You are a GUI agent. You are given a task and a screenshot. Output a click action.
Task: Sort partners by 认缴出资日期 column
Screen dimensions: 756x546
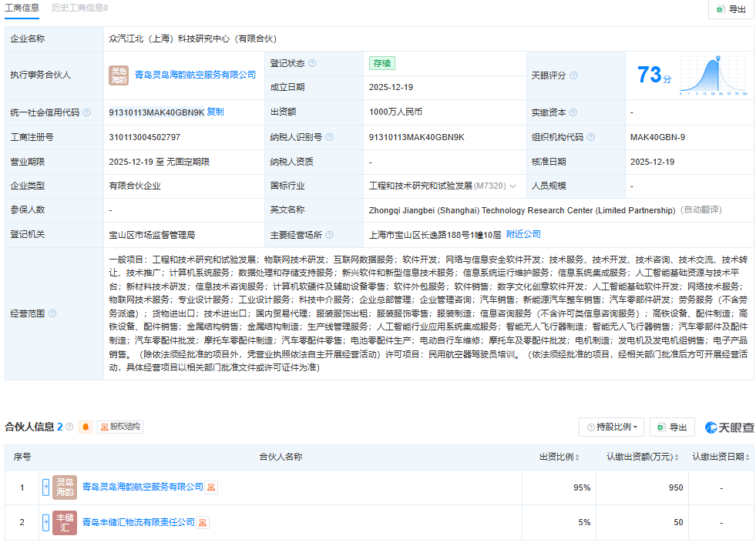tap(748, 457)
